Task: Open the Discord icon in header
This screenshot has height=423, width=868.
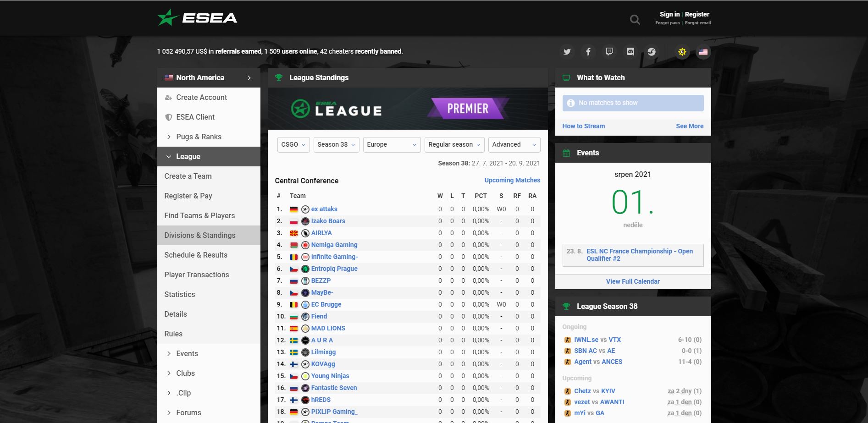Action: coord(630,52)
